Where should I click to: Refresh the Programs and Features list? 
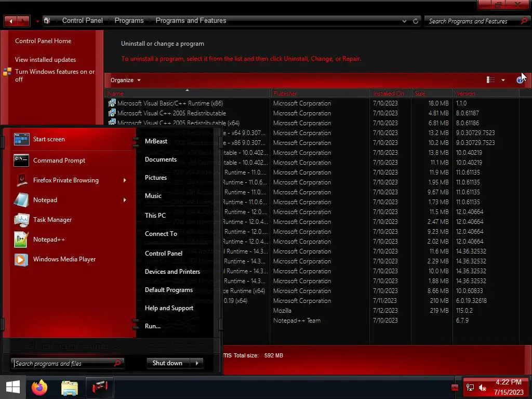(x=416, y=21)
